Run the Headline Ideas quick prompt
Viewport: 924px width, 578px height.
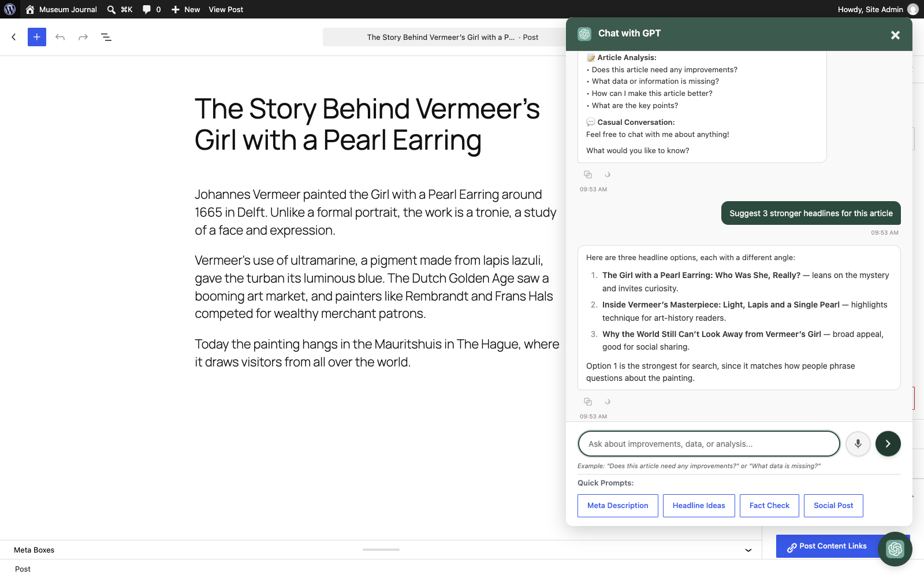(x=699, y=506)
